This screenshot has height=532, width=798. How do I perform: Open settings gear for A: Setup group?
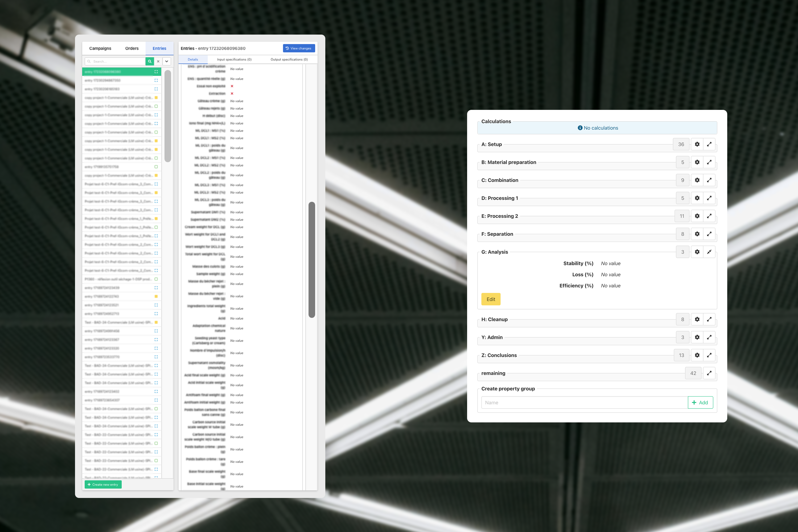click(697, 144)
